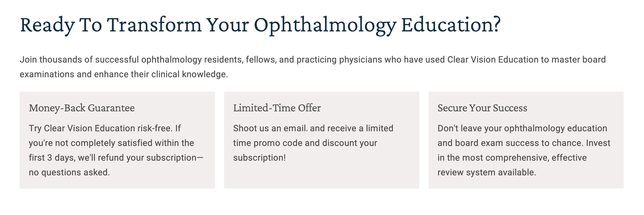The height and width of the screenshot is (215, 644).
Task: Click the "review system available." line
Action: click(487, 172)
